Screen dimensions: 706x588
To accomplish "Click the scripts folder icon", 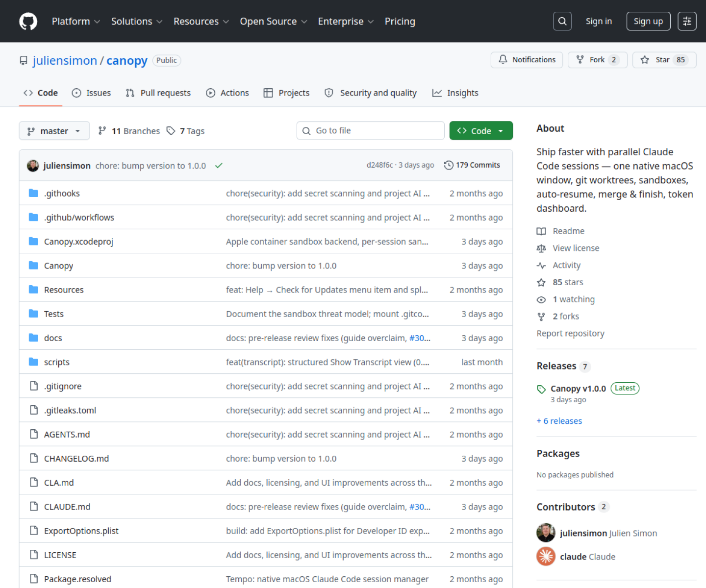I will 33,362.
